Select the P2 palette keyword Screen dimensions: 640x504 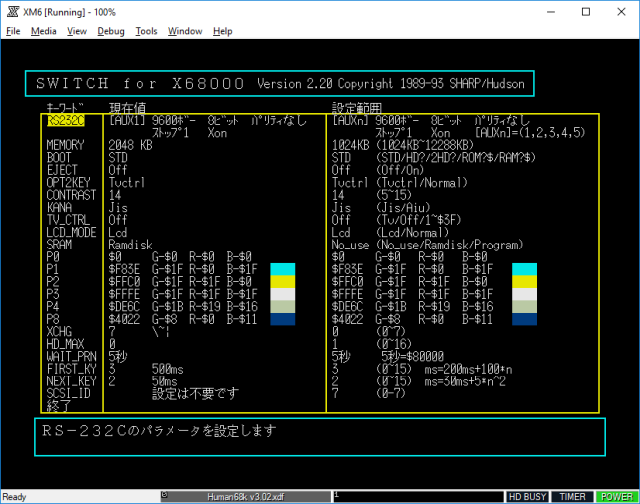point(53,282)
